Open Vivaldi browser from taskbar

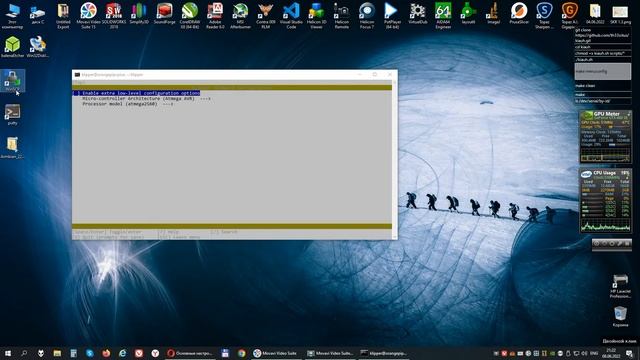139,353
